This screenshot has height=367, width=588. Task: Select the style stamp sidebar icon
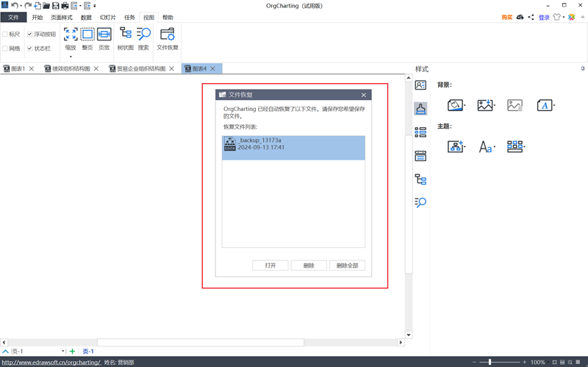pos(420,109)
